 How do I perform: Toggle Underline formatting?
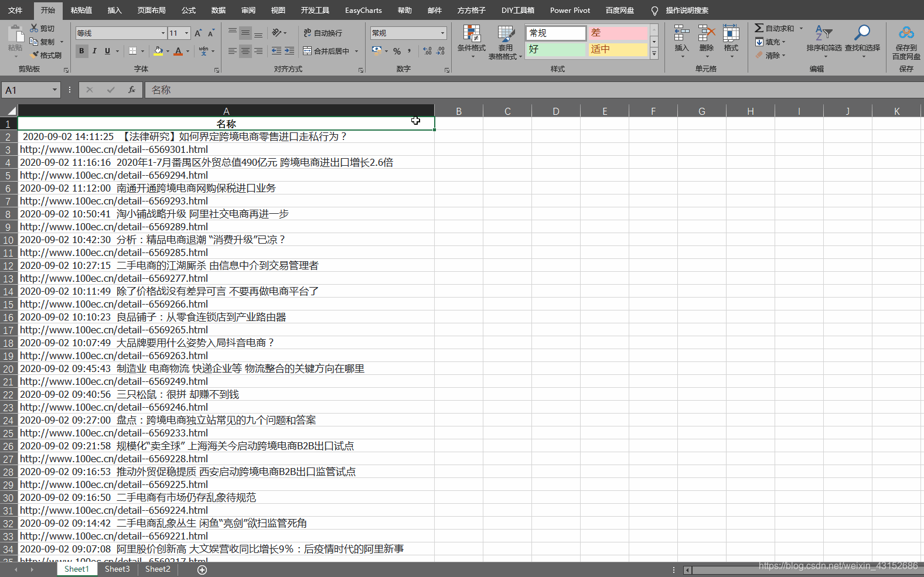[x=107, y=51]
